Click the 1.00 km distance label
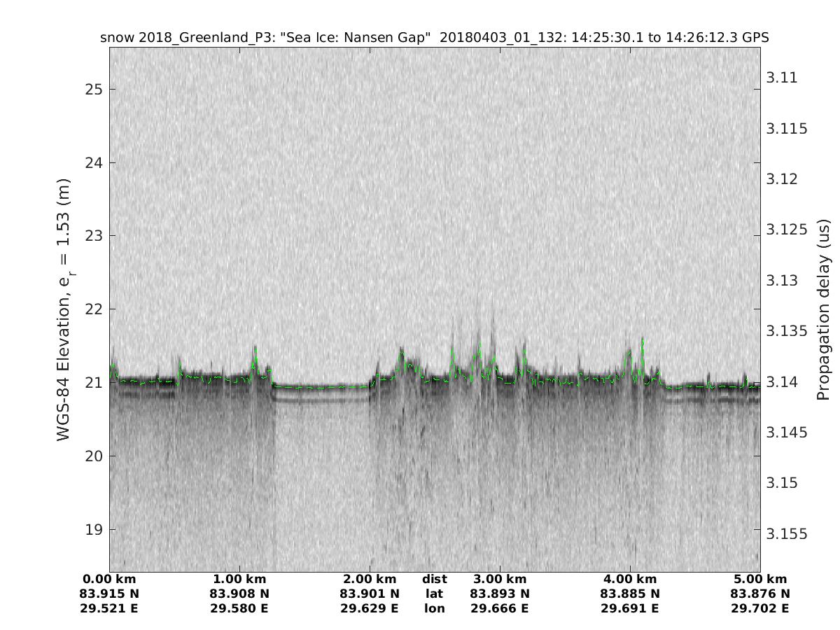Image resolution: width=840 pixels, height=630 pixels. pos(239,579)
